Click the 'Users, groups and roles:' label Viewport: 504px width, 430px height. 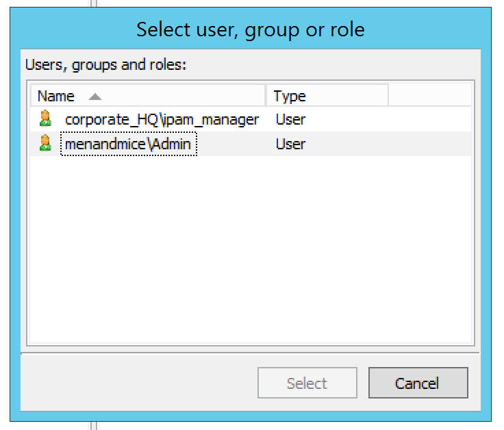coord(106,65)
